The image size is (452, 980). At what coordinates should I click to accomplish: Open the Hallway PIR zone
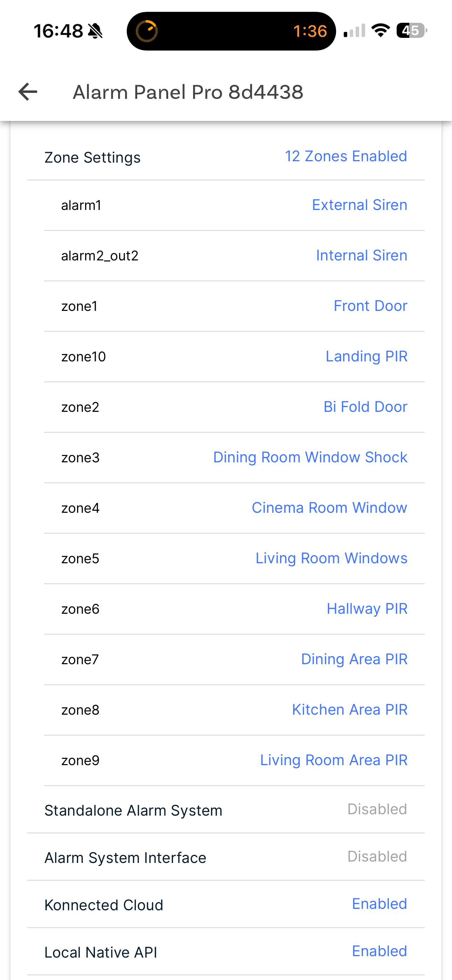(367, 609)
